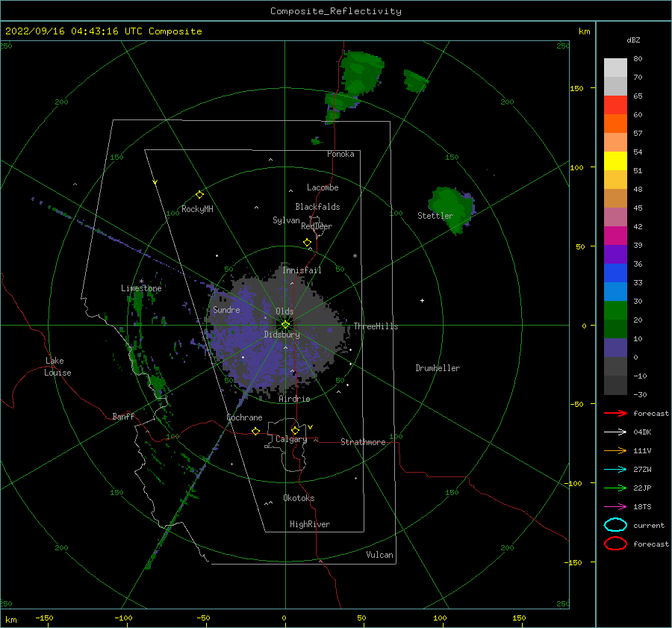672x628 pixels.
Task: Click the Composite_Reflectivity title
Action: pos(336,11)
